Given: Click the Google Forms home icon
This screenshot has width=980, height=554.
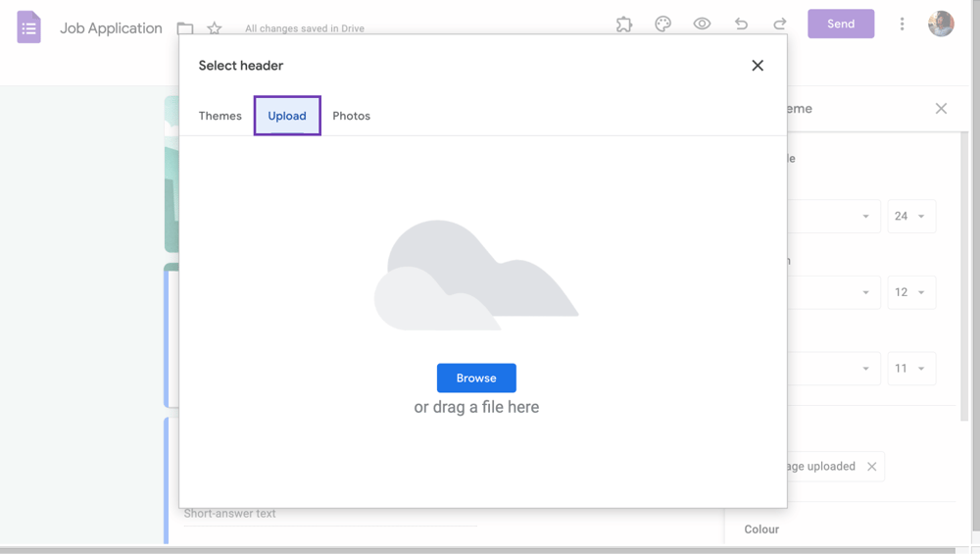Looking at the screenshot, I should [x=28, y=27].
